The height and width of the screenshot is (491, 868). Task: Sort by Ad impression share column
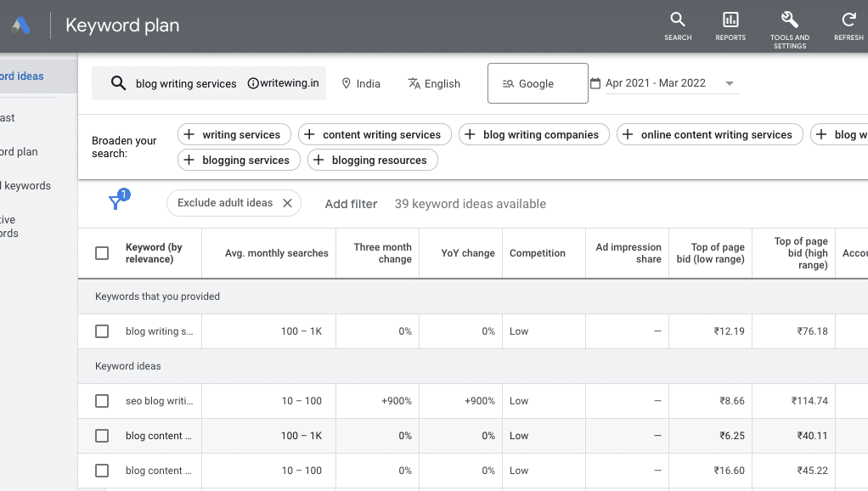[628, 253]
